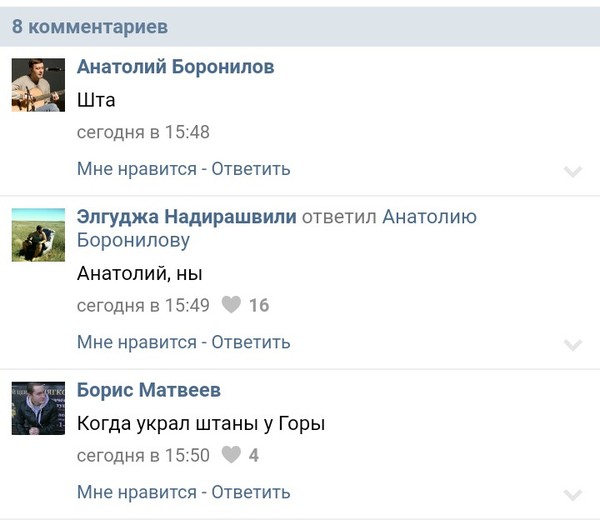Click the heart icon with 16 likes
Viewport: 600px width, 525px height.
click(231, 305)
